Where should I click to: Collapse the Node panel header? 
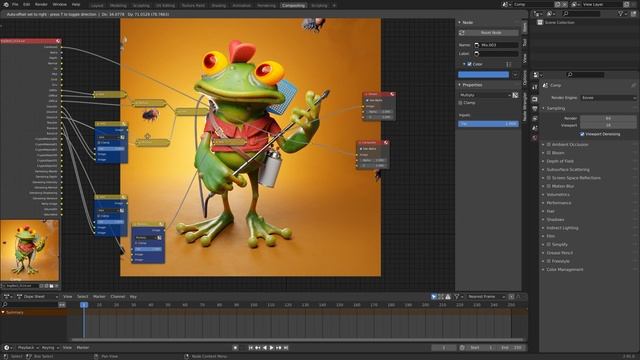(x=467, y=22)
